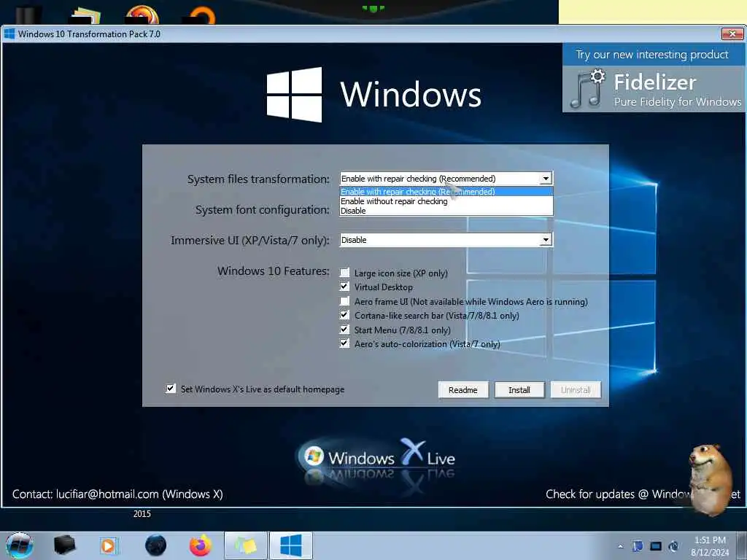Click the Windows 10 Transformation Pack 7.0 title
This screenshot has width=747, height=560.
click(89, 34)
